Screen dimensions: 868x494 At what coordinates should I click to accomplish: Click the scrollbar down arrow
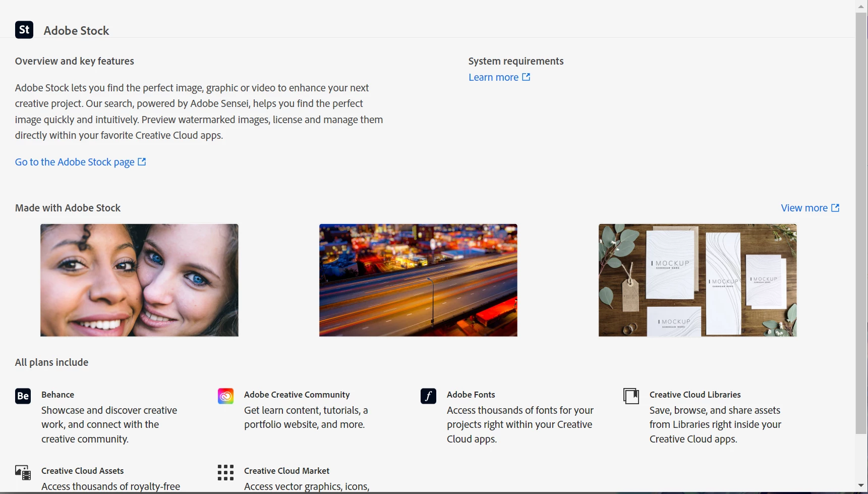pyautogui.click(x=861, y=485)
